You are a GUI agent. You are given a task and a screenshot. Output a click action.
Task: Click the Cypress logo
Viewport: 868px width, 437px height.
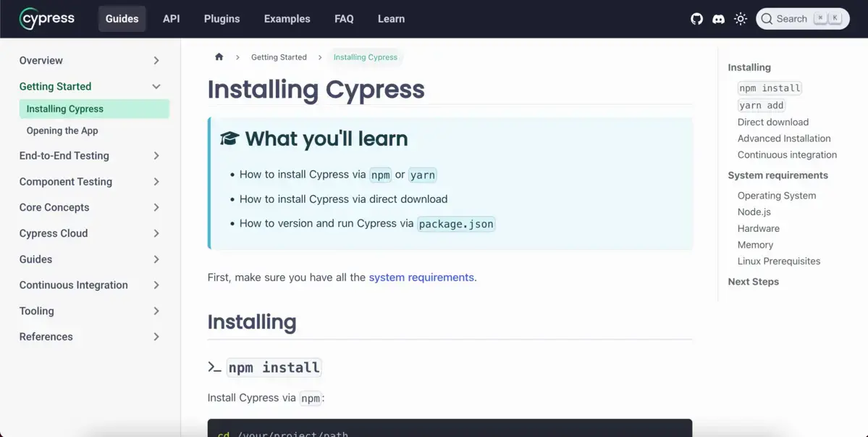click(x=47, y=19)
